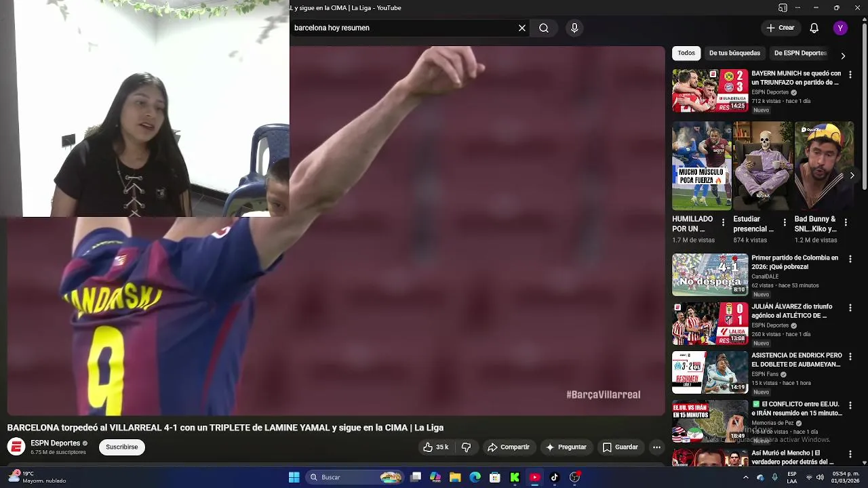Share the video via Compartir
Viewport: 868px width, 488px height.
click(509, 447)
